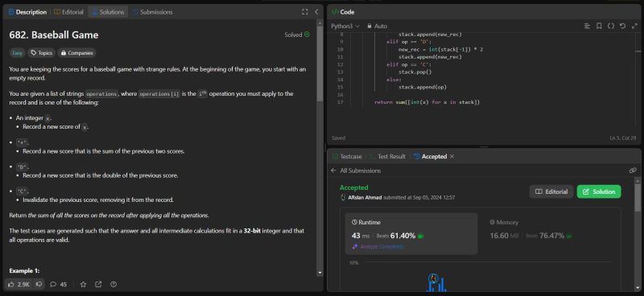The width and height of the screenshot is (644, 296).
Task: Open the Editorial button in results
Action: click(551, 191)
